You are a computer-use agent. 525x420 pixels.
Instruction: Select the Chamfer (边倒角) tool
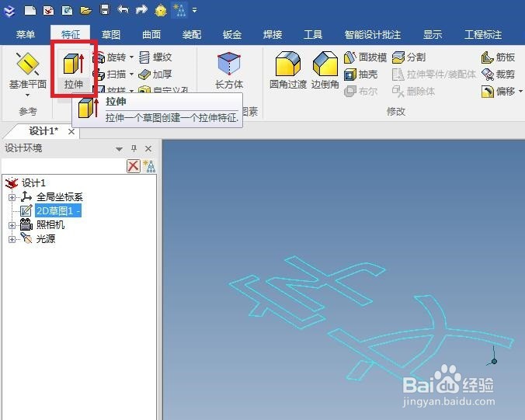click(325, 71)
